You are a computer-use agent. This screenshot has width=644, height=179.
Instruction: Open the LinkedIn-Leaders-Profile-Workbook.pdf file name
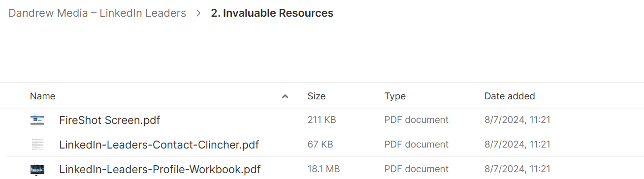pyautogui.click(x=160, y=169)
